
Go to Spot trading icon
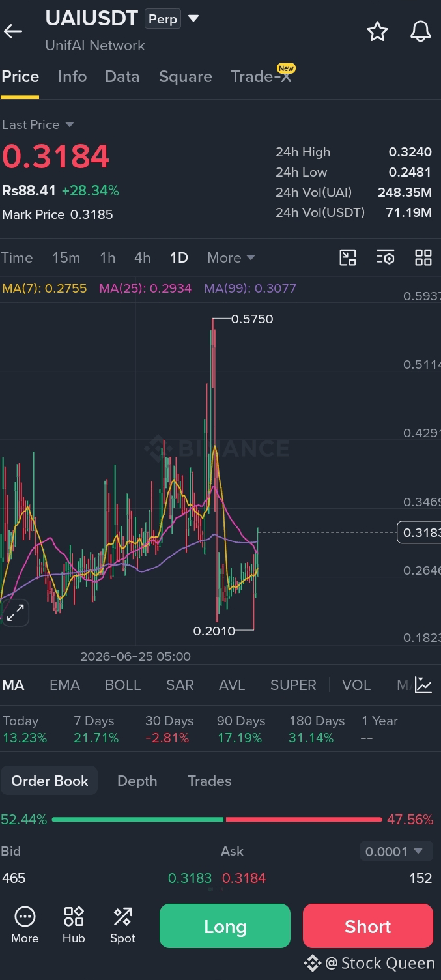(122, 925)
